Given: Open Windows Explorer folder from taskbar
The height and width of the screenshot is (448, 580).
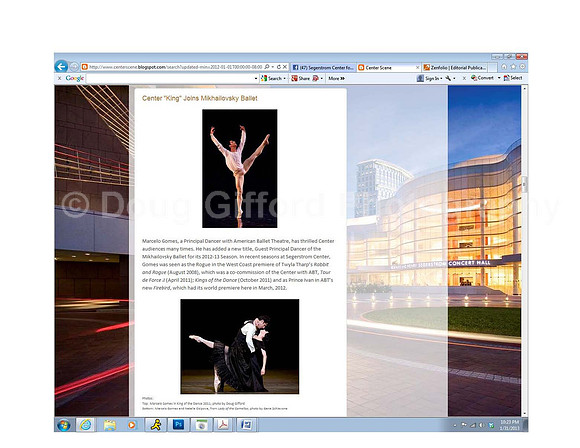Looking at the screenshot, I should point(109,425).
